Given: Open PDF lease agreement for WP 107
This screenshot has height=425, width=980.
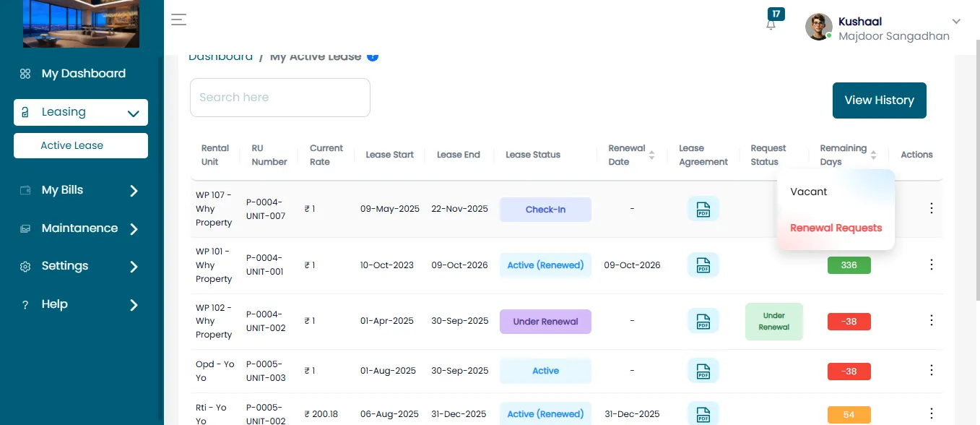Looking at the screenshot, I should click(x=703, y=210).
